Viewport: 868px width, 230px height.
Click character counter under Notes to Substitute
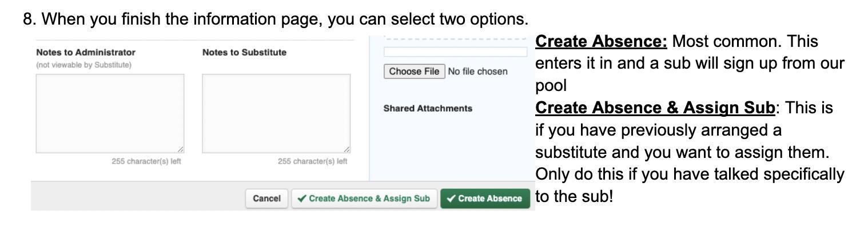click(x=313, y=161)
